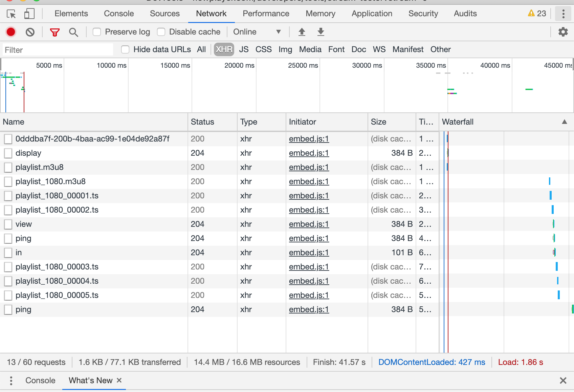The image size is (574, 392).
Task: Check the Disable cache option
Action: pos(161,32)
